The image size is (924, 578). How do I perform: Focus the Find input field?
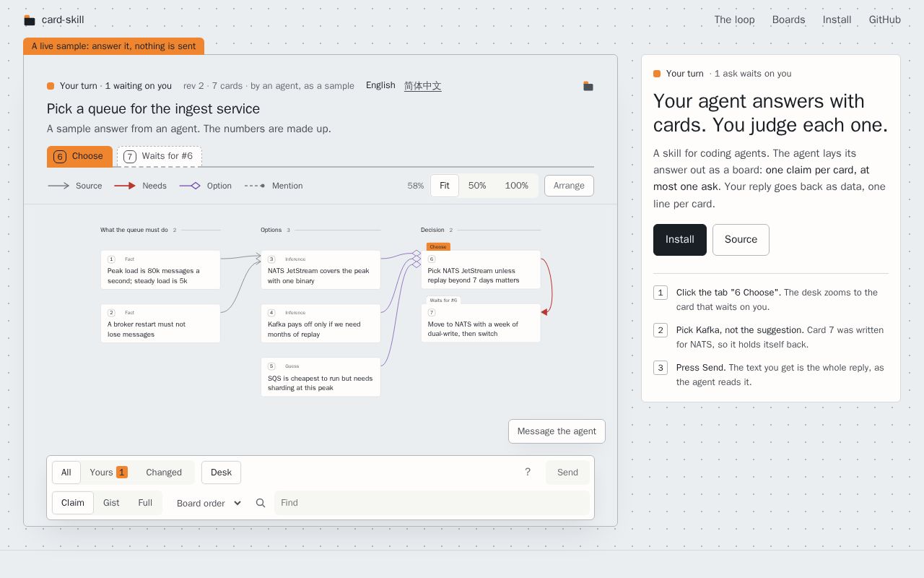coord(432,503)
